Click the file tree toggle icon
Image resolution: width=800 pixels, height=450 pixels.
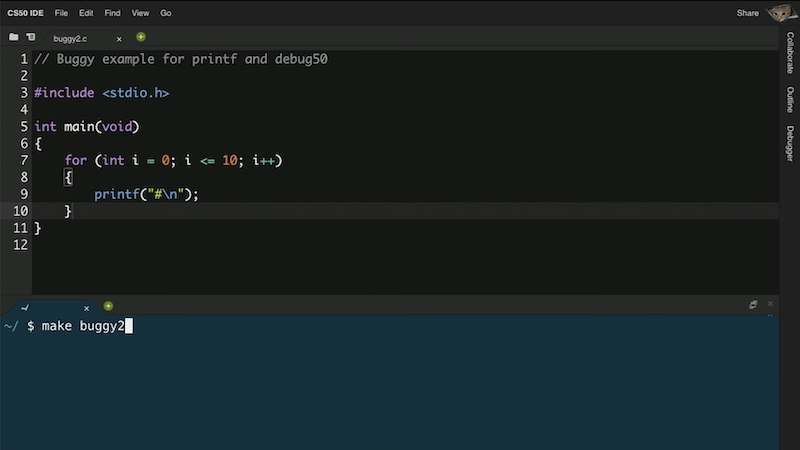point(30,37)
